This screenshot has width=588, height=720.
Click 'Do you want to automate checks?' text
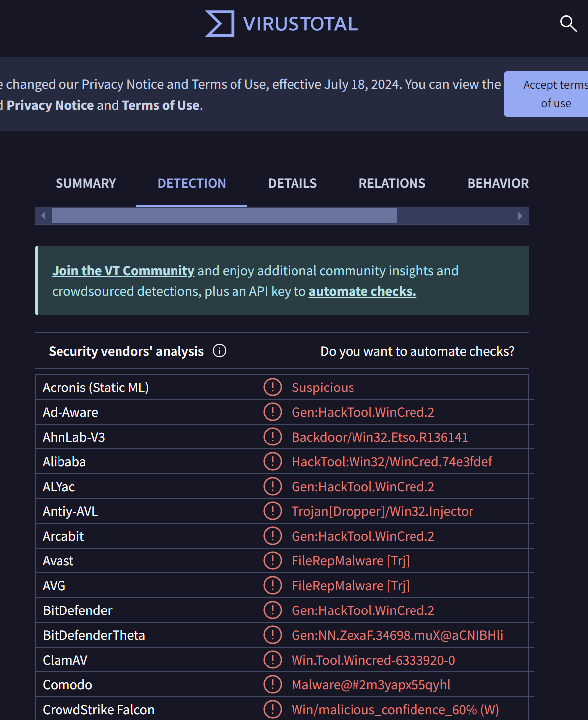417,351
